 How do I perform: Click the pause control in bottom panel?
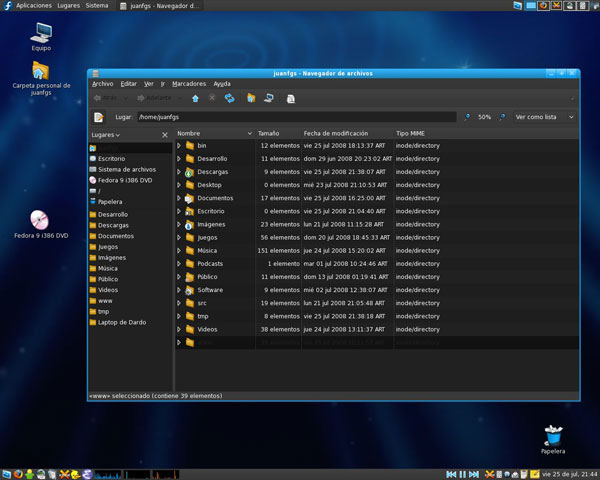[x=463, y=475]
